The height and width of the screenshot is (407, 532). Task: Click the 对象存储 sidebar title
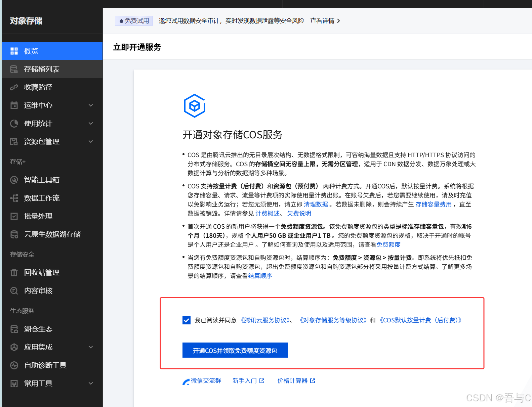pyautogui.click(x=26, y=21)
